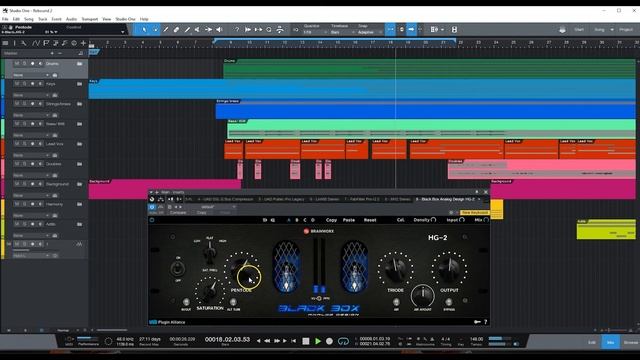Toggle the Air button
This screenshot has height=360, width=640.
click(x=396, y=302)
